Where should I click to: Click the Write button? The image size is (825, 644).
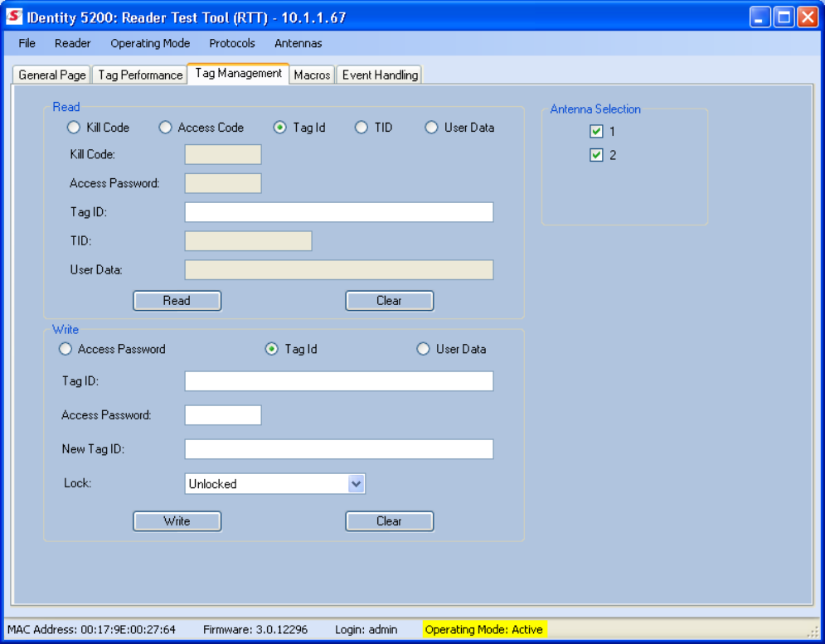tap(177, 521)
